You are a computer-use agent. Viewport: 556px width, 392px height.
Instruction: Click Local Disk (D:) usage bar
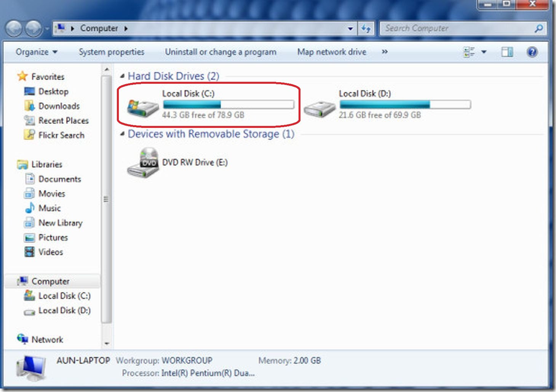point(405,104)
